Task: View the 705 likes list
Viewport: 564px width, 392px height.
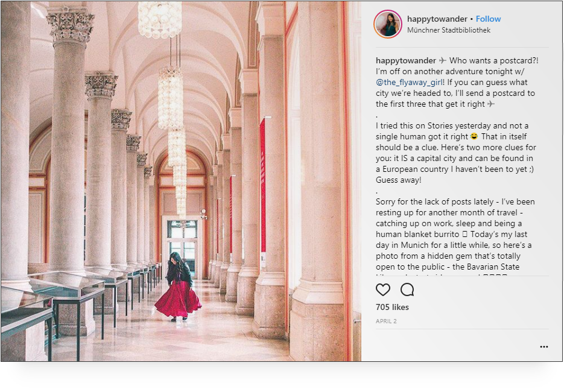Action: click(x=392, y=307)
